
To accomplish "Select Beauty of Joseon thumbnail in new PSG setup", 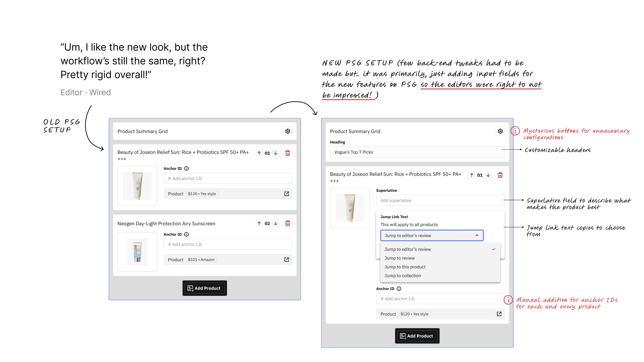I will [350, 208].
